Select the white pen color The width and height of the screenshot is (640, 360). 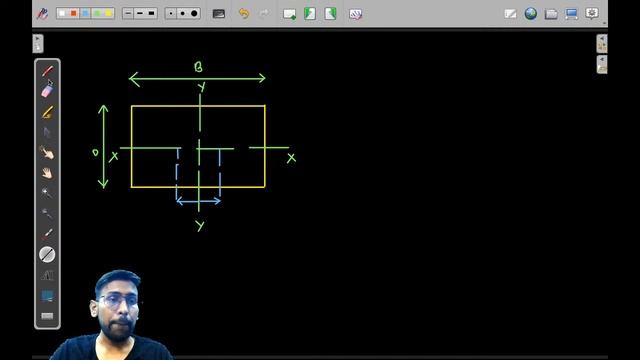62,13
